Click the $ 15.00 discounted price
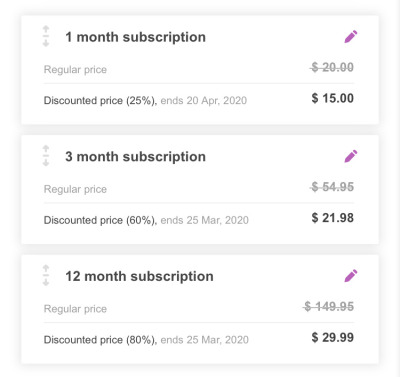This screenshot has width=400, height=377. 332,98
